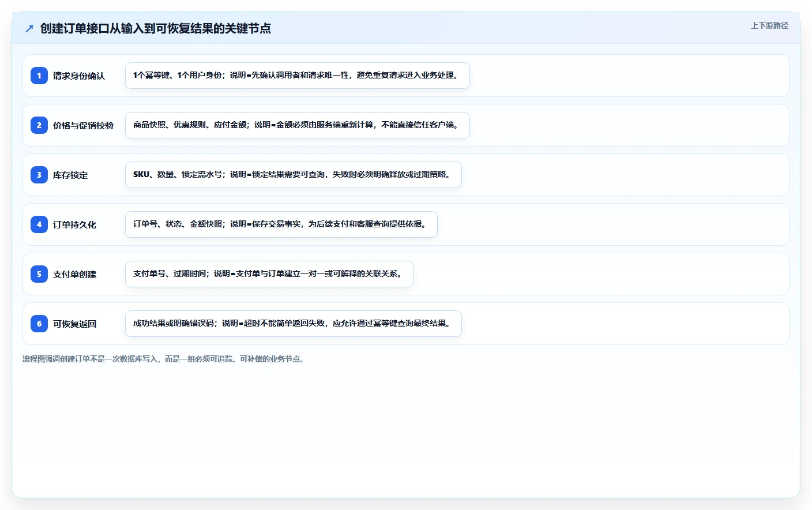The width and height of the screenshot is (812, 510).
Task: Click the description box starting with SKU、数量
Action: click(294, 175)
